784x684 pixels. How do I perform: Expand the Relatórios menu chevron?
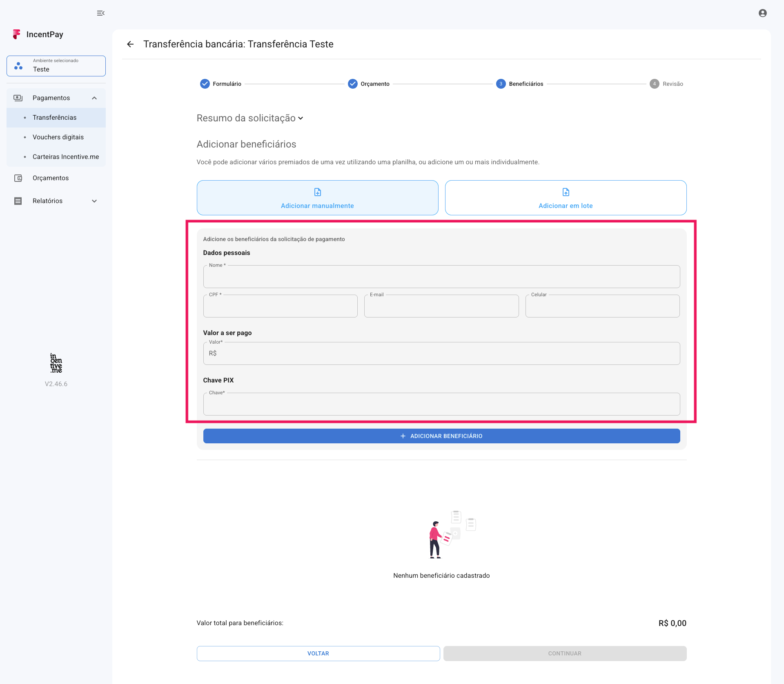click(94, 201)
